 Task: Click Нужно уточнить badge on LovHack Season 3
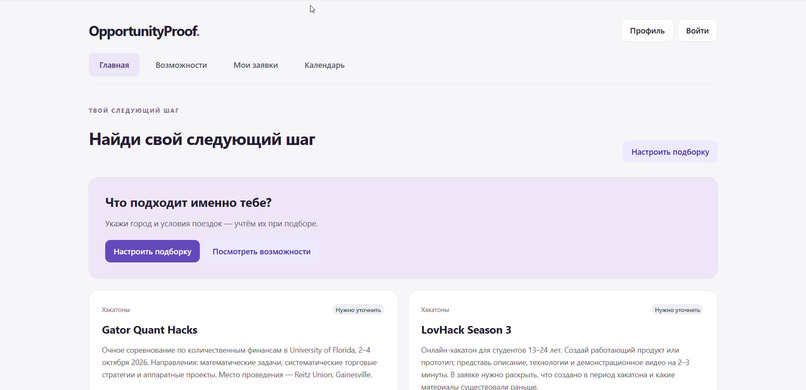coord(677,310)
